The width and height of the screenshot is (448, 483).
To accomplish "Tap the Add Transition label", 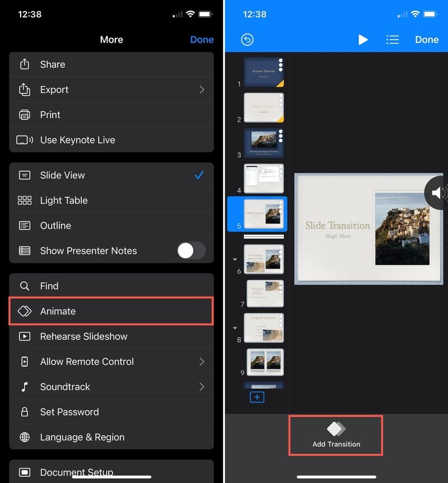I will (x=336, y=444).
